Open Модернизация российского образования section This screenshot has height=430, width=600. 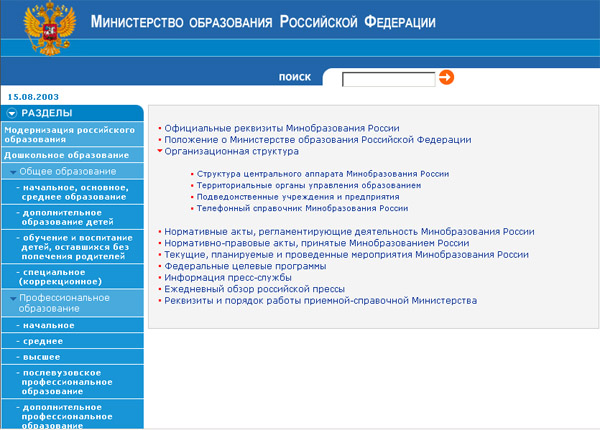69,134
